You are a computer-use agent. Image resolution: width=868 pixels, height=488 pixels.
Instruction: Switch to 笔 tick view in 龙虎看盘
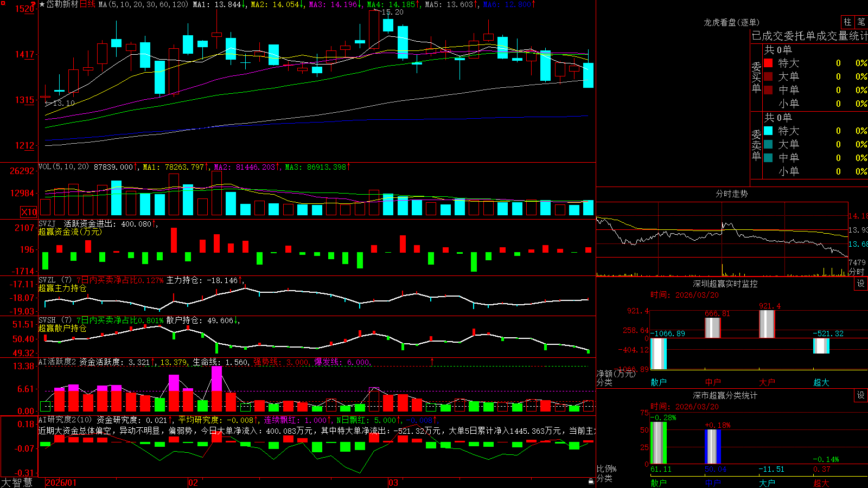pos(861,22)
